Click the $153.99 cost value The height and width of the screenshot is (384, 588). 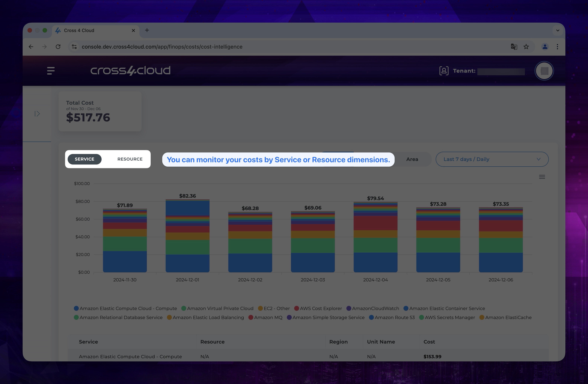[x=432, y=357]
